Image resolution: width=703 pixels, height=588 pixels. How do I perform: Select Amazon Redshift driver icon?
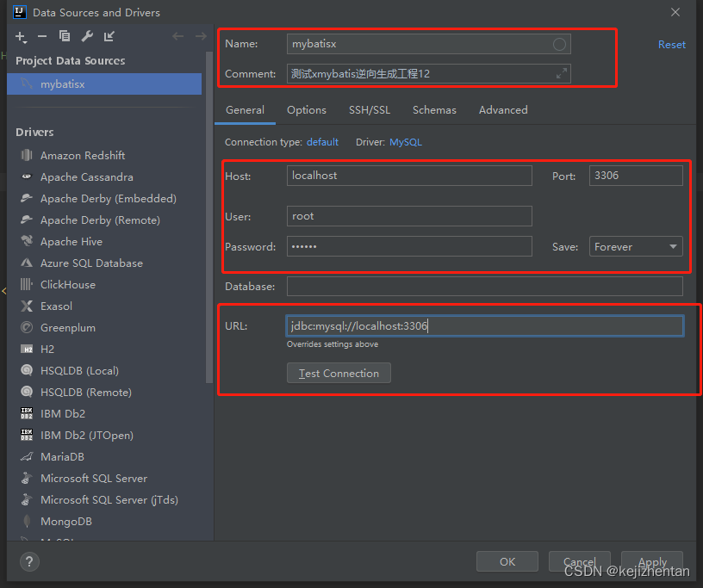point(27,155)
